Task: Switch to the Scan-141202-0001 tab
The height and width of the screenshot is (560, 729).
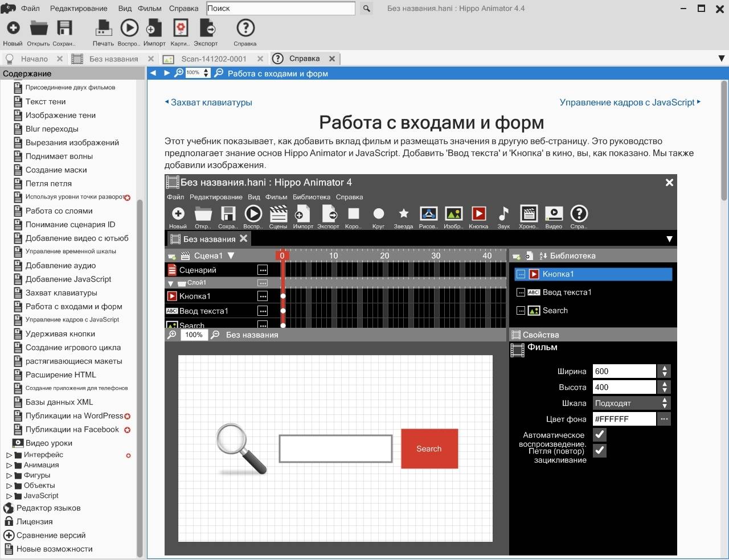Action: coord(214,59)
